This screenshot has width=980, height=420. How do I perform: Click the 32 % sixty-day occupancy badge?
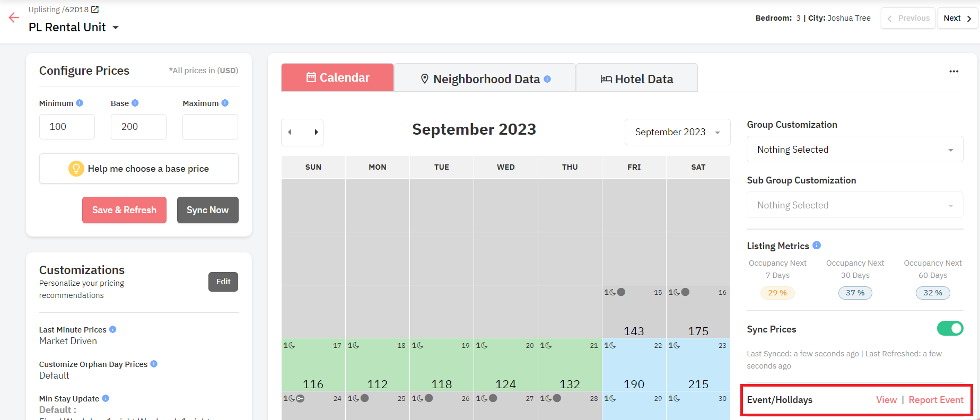point(933,293)
